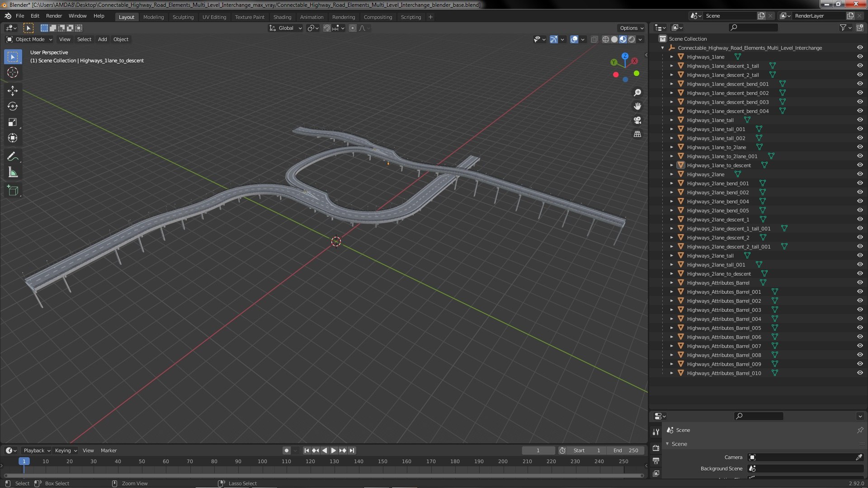Collapse the Connectable_Highway collection

[x=663, y=48]
